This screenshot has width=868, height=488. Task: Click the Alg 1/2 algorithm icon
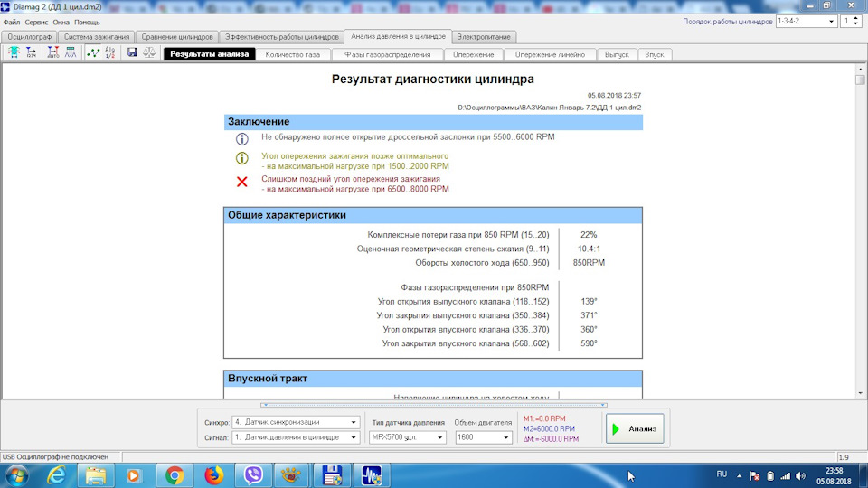tap(110, 52)
